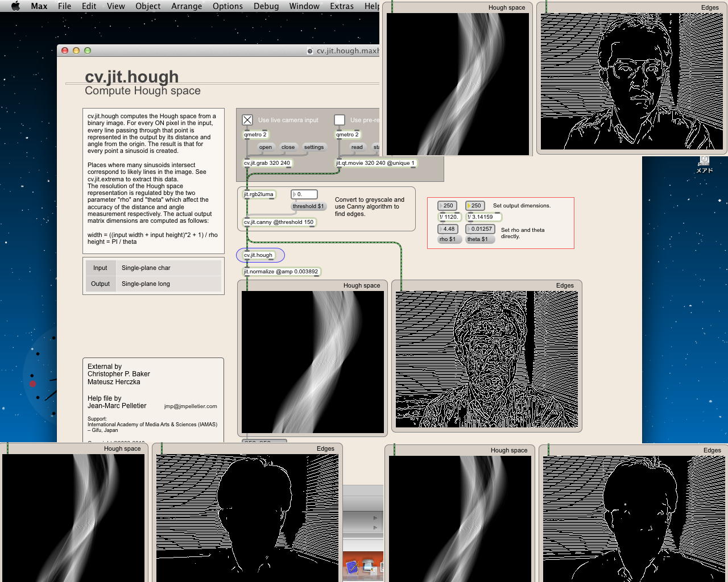Click the Hough space display inside the help patcher
The image size is (728, 582).
click(313, 362)
